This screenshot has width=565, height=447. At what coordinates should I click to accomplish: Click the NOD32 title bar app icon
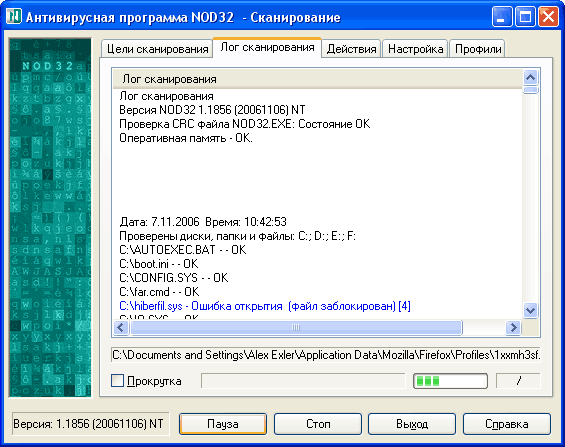click(x=14, y=17)
